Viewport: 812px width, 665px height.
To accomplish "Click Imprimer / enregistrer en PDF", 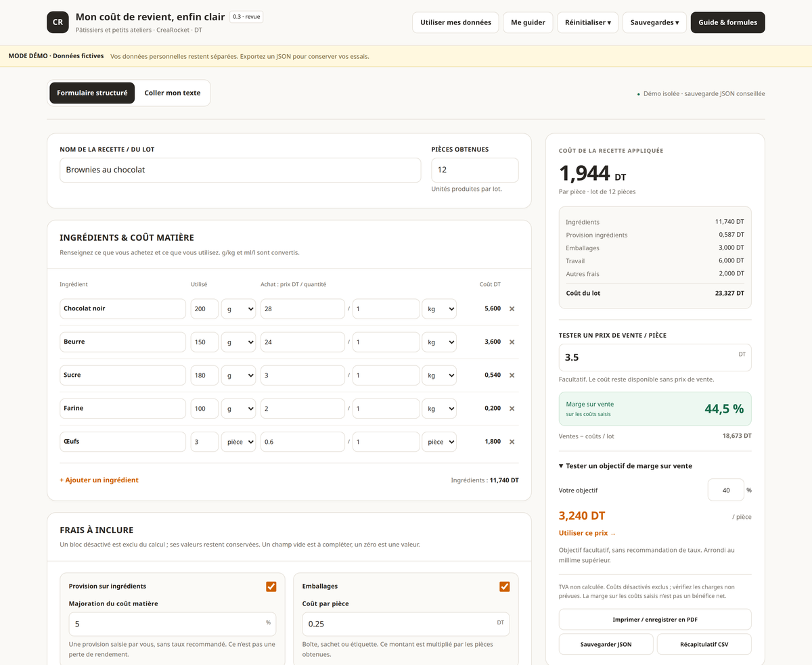I will point(655,619).
